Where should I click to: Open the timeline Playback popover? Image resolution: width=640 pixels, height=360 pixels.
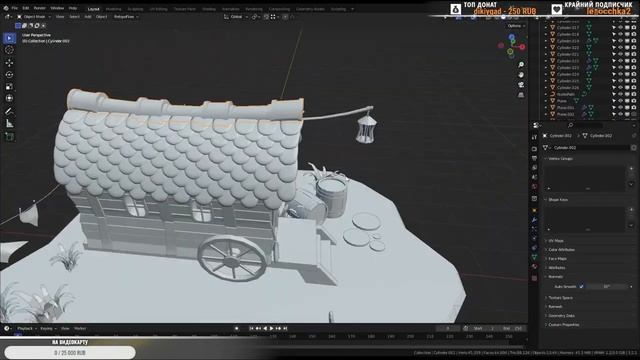pos(27,329)
